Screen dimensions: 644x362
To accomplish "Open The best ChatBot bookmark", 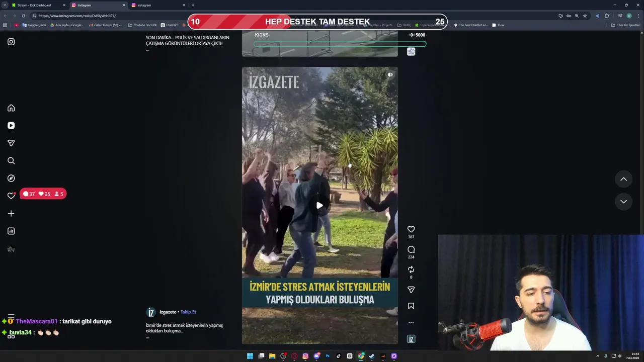I will point(471,25).
